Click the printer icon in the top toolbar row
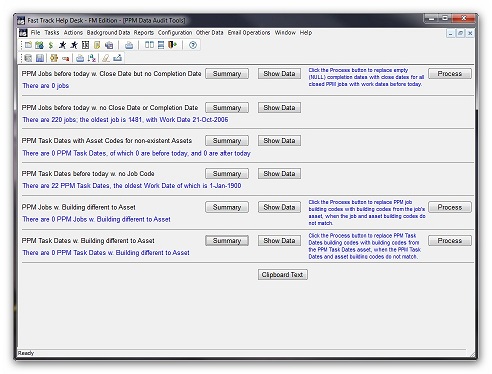Viewport: 492px width, 374px height. coord(129,45)
